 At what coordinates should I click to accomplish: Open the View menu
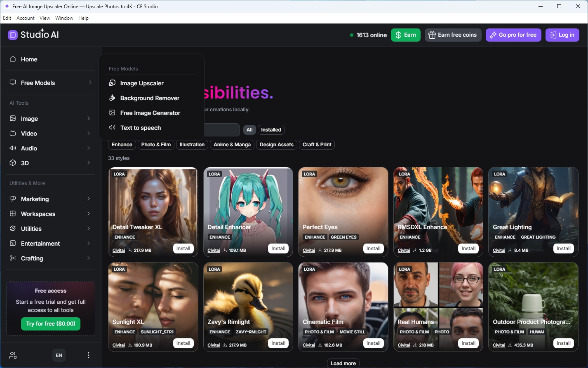click(45, 18)
